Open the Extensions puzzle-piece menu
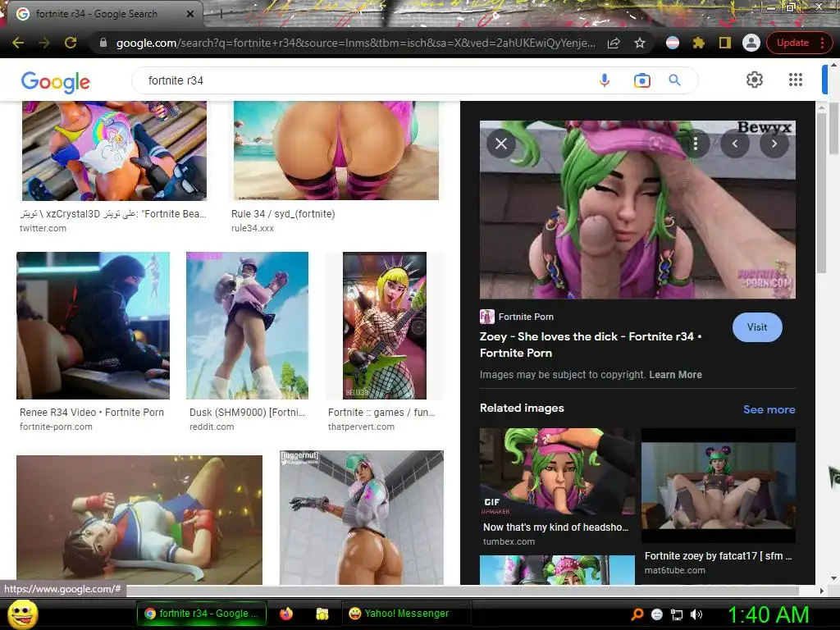 click(x=699, y=43)
